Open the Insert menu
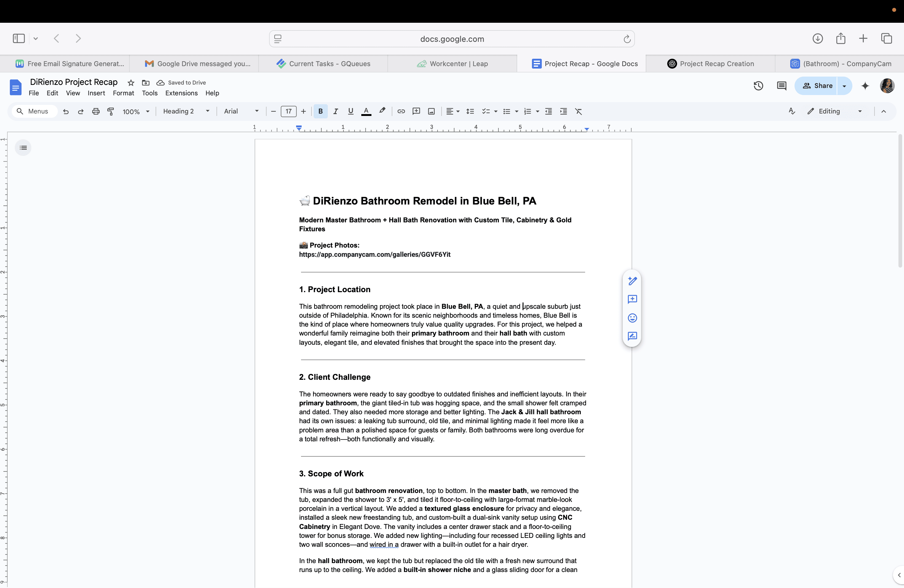Screen dimensions: 904x588 (x=96, y=93)
